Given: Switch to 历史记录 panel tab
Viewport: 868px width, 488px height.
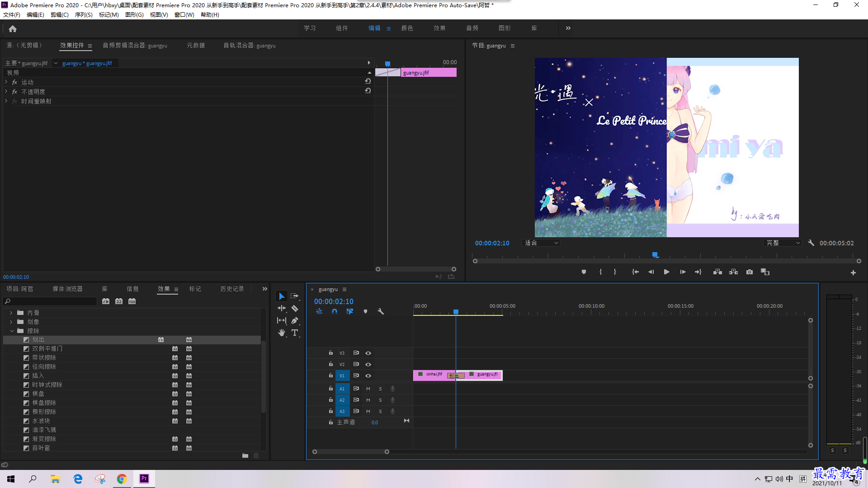Looking at the screenshot, I should click(232, 289).
